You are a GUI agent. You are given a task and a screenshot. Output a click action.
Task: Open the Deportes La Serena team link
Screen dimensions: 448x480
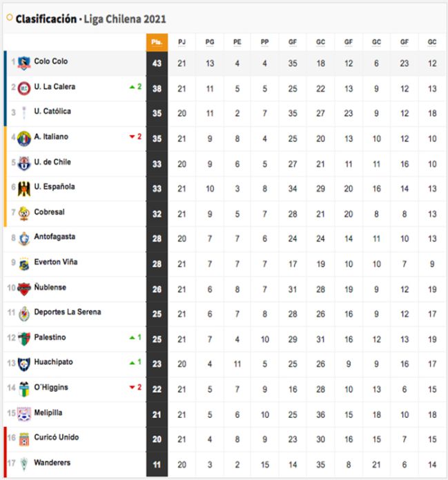pyautogui.click(x=68, y=312)
